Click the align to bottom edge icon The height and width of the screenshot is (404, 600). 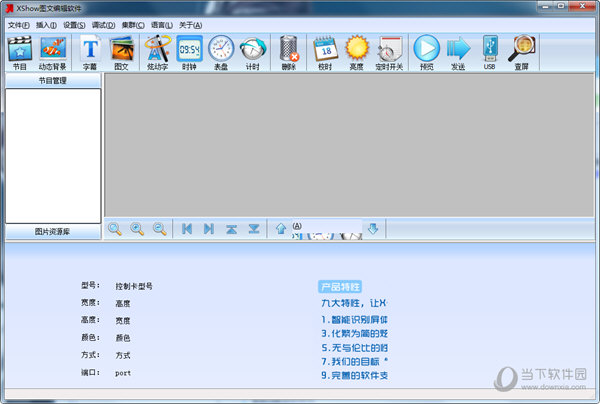(254, 229)
